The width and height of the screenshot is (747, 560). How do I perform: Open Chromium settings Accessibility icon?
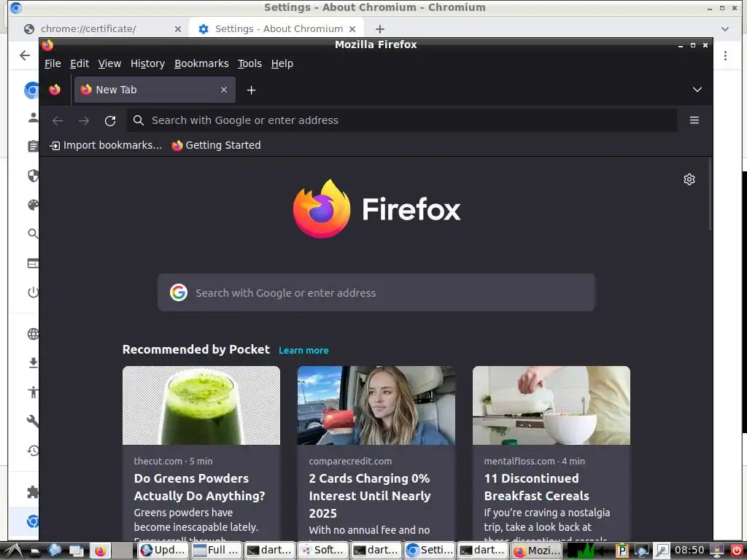33,392
